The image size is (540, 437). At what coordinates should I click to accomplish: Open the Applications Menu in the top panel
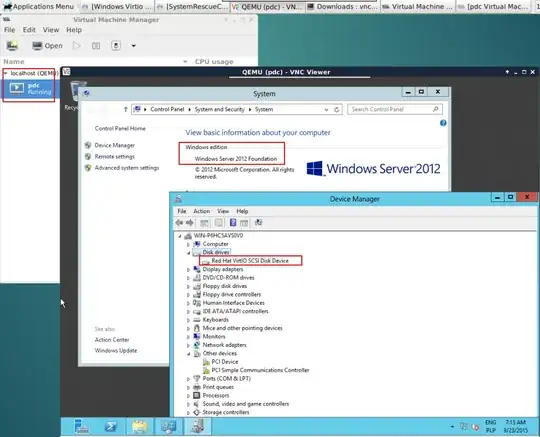click(39, 7)
